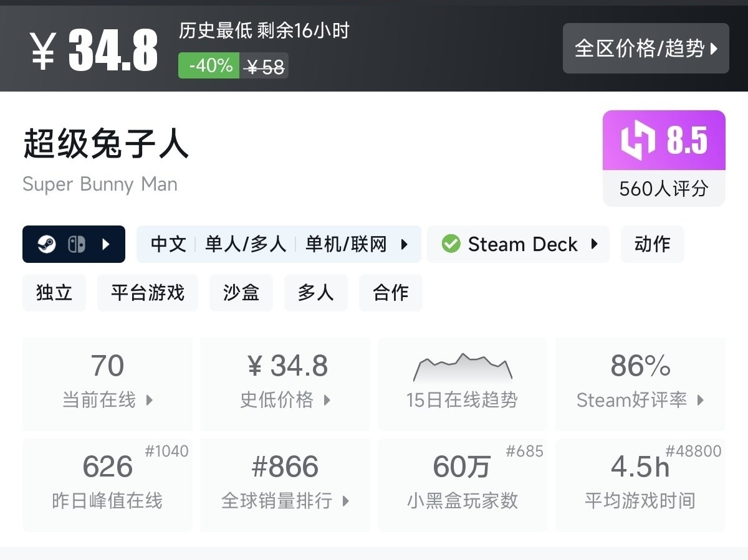Expand language and multiplayer details arrow
The height and width of the screenshot is (560, 748).
point(404,244)
